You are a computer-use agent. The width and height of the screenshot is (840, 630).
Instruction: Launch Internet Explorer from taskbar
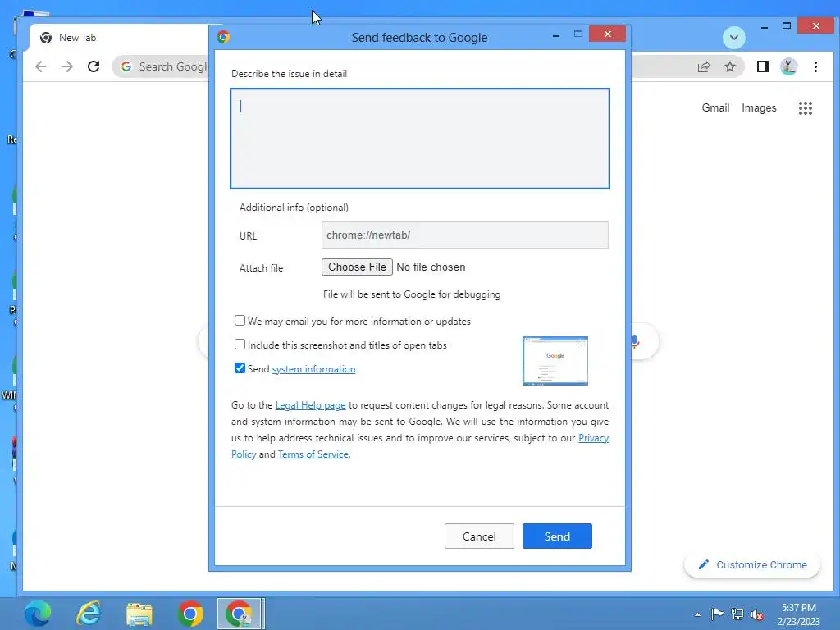click(89, 614)
